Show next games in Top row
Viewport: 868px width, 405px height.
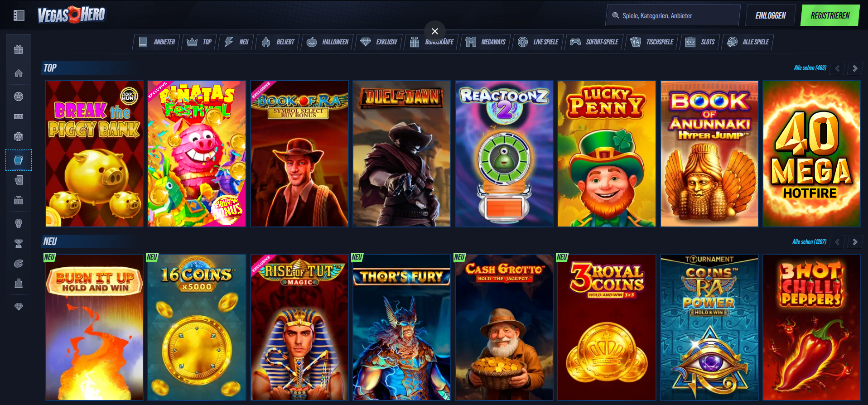[855, 68]
